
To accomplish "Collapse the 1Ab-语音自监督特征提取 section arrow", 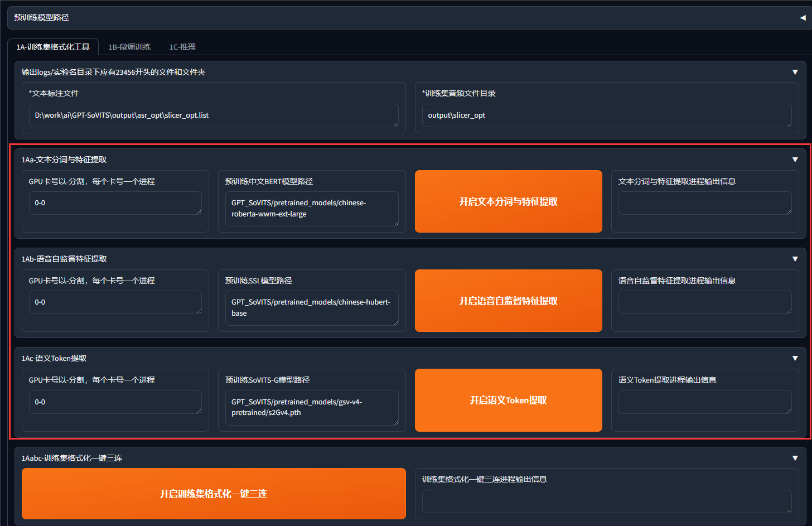I will [795, 259].
